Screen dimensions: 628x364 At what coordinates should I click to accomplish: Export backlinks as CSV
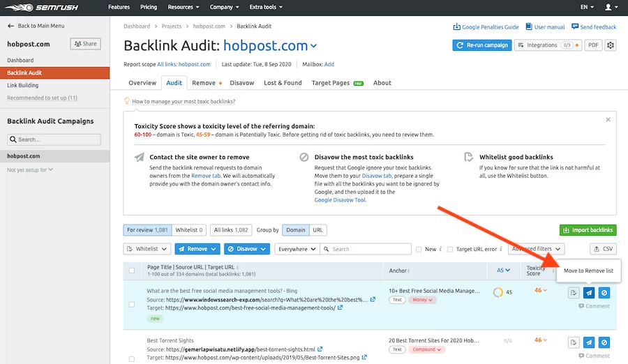pos(603,249)
